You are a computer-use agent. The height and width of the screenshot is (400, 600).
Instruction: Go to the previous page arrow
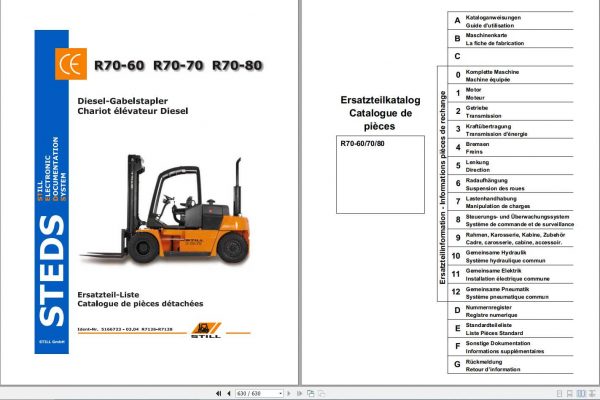229,393
